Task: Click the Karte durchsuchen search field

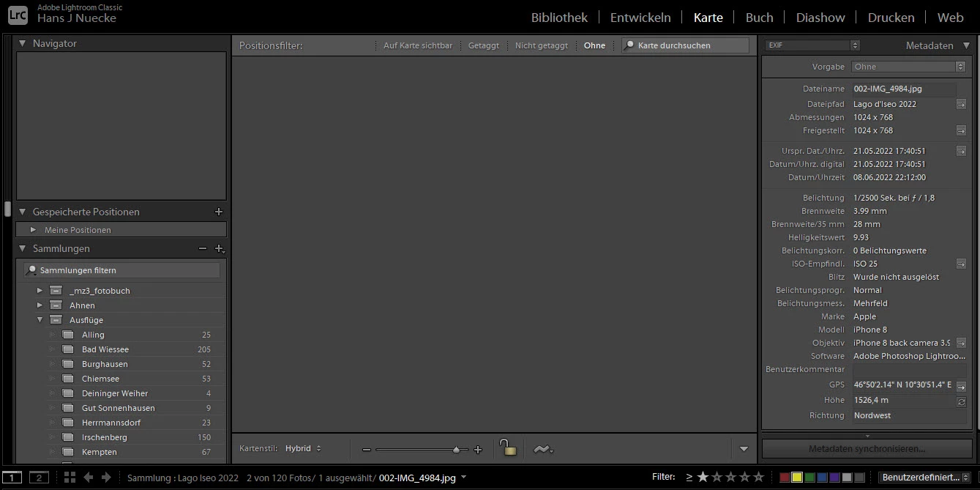Action: pyautogui.click(x=685, y=45)
